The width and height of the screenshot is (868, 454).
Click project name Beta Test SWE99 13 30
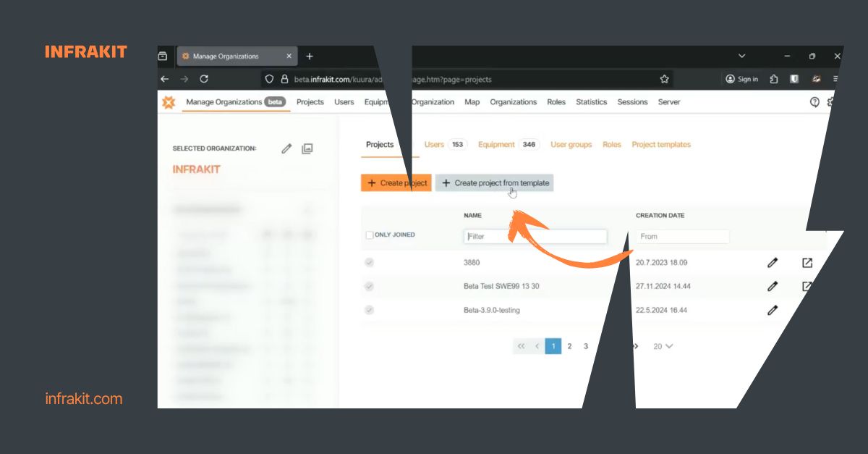pos(501,286)
